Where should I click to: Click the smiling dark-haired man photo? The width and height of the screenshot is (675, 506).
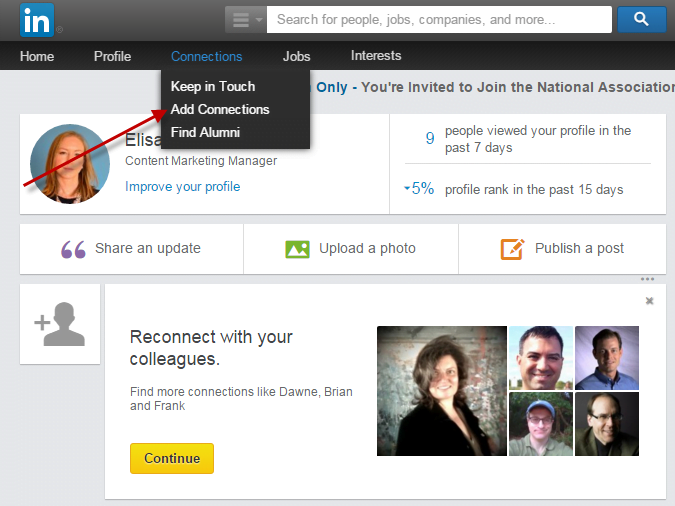point(541,358)
